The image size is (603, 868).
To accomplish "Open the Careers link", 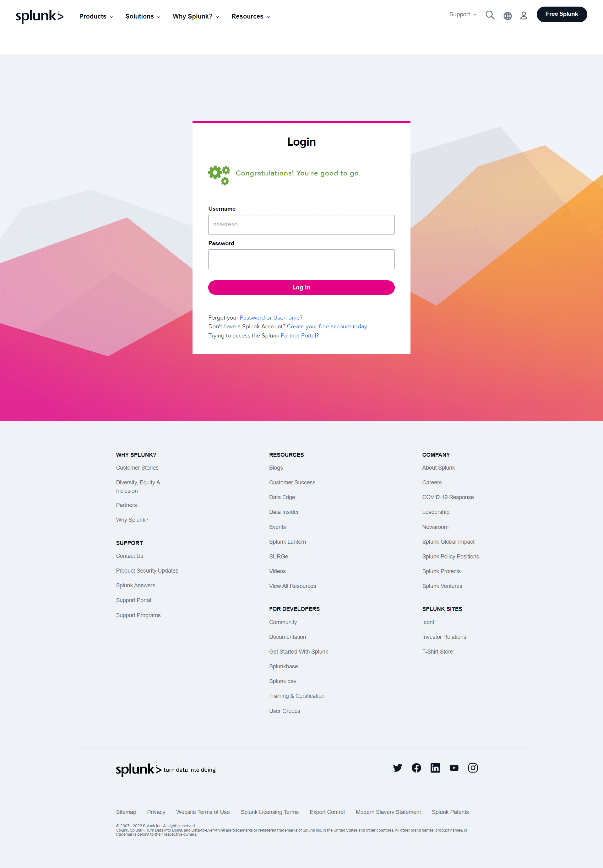I will coord(432,482).
